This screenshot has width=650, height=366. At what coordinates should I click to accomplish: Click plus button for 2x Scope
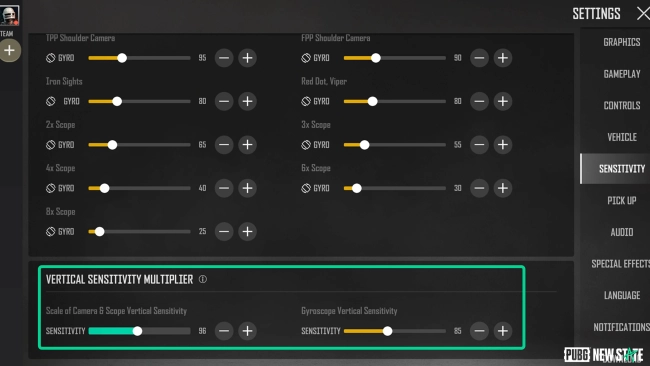point(247,145)
